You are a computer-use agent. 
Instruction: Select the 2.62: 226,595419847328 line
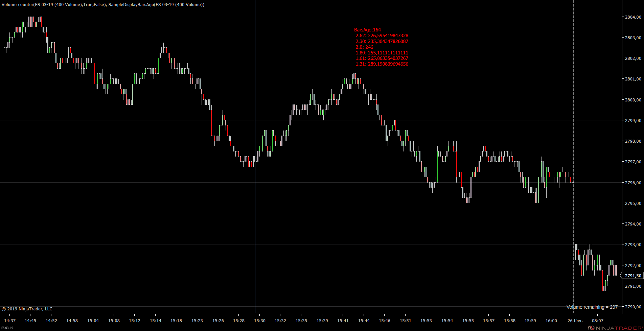point(382,36)
